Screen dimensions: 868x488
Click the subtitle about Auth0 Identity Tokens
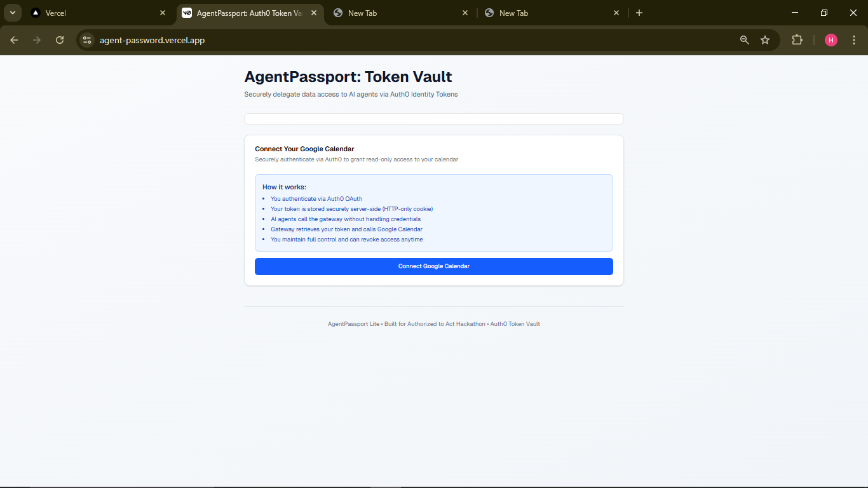[x=351, y=94]
